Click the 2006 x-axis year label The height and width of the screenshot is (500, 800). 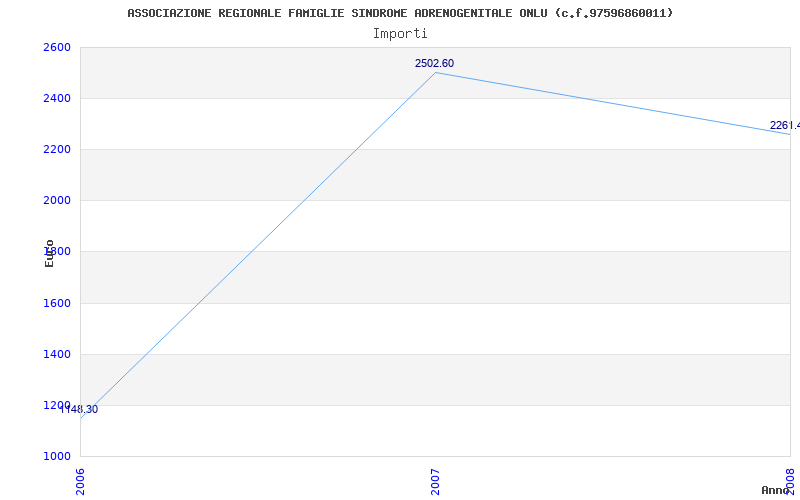pyautogui.click(x=80, y=482)
